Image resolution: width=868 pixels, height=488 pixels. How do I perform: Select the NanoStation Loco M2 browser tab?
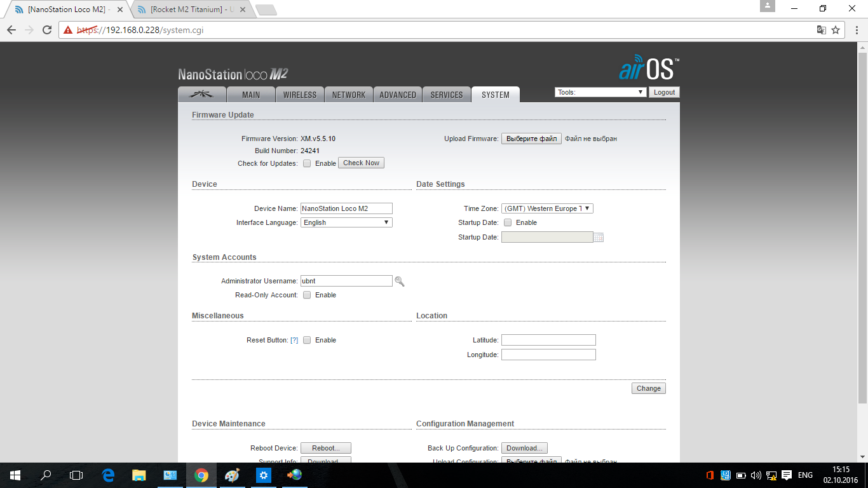point(67,10)
